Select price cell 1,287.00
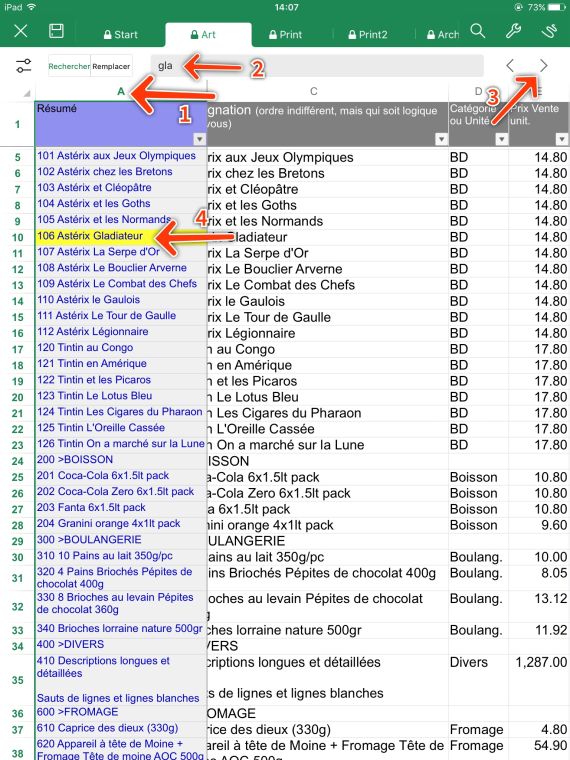This screenshot has width=570, height=760. (539, 679)
